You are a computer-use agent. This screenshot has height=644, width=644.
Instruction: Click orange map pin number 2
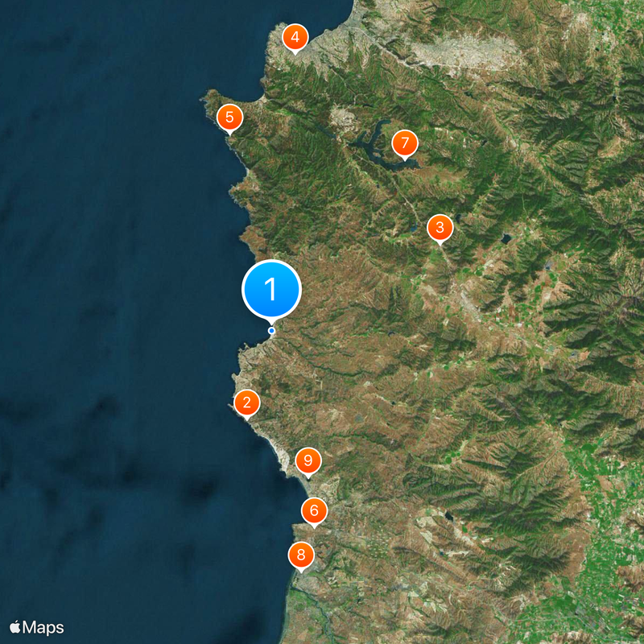246,403
